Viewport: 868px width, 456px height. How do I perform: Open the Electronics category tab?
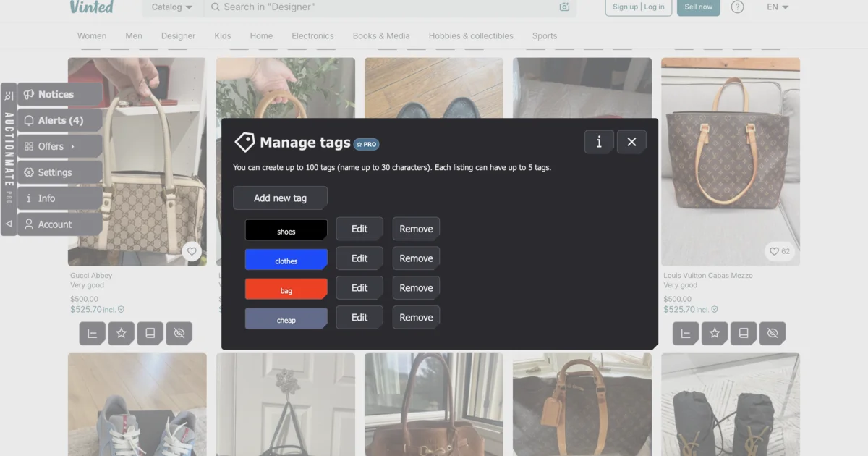312,35
